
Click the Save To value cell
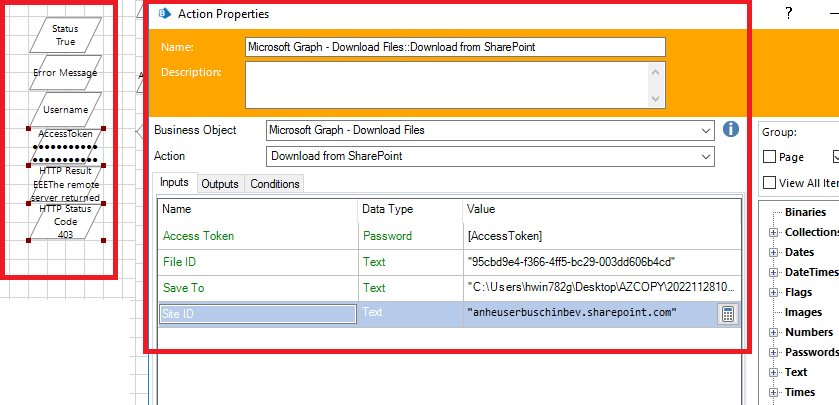[x=602, y=288]
